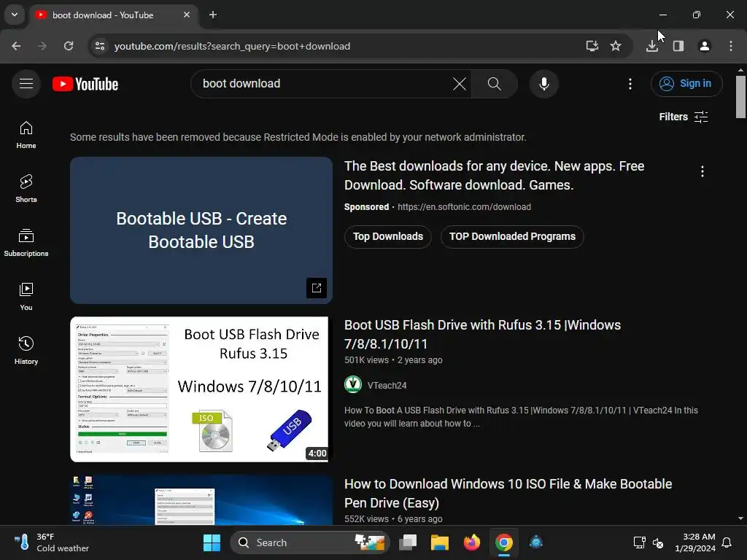Open the weather widget showing 36°F

[x=52, y=542]
